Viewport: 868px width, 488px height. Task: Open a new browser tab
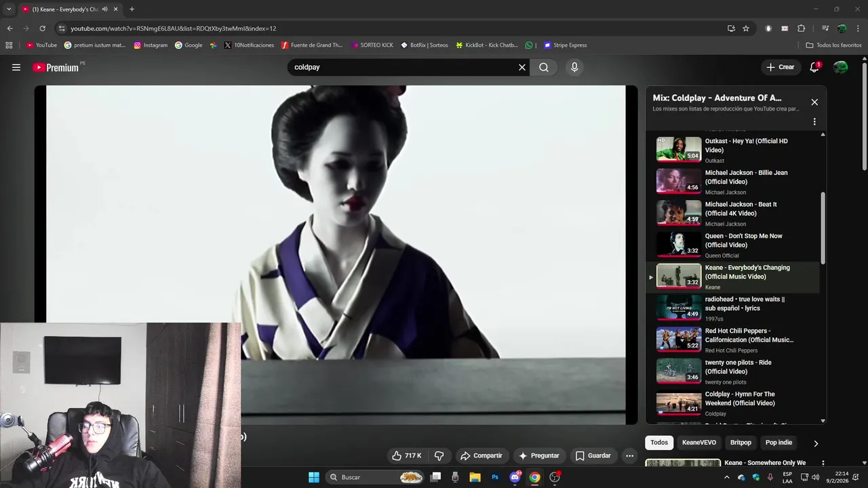[132, 9]
